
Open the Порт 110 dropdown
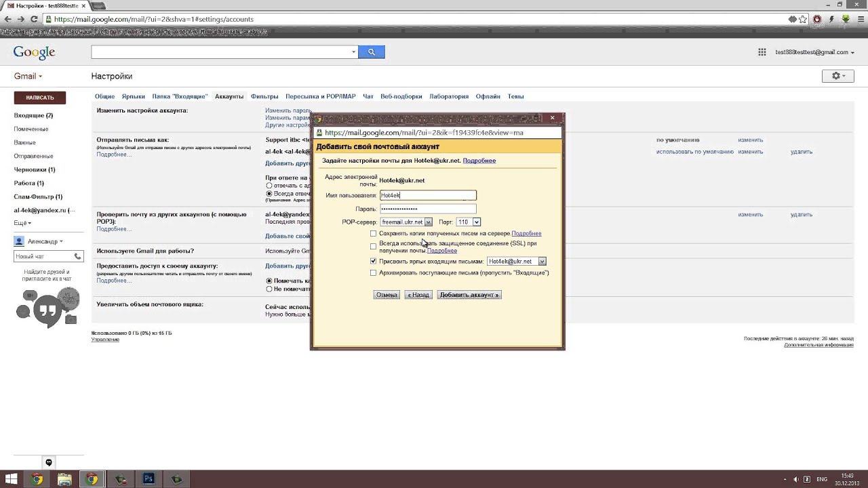468,222
